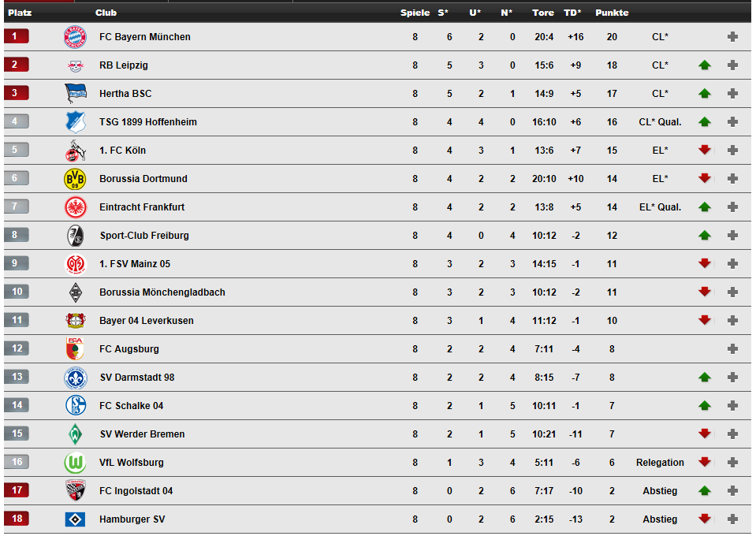Click the Eintracht Frankfurt eagle logo
Screen dimensions: 756x536
tap(75, 207)
